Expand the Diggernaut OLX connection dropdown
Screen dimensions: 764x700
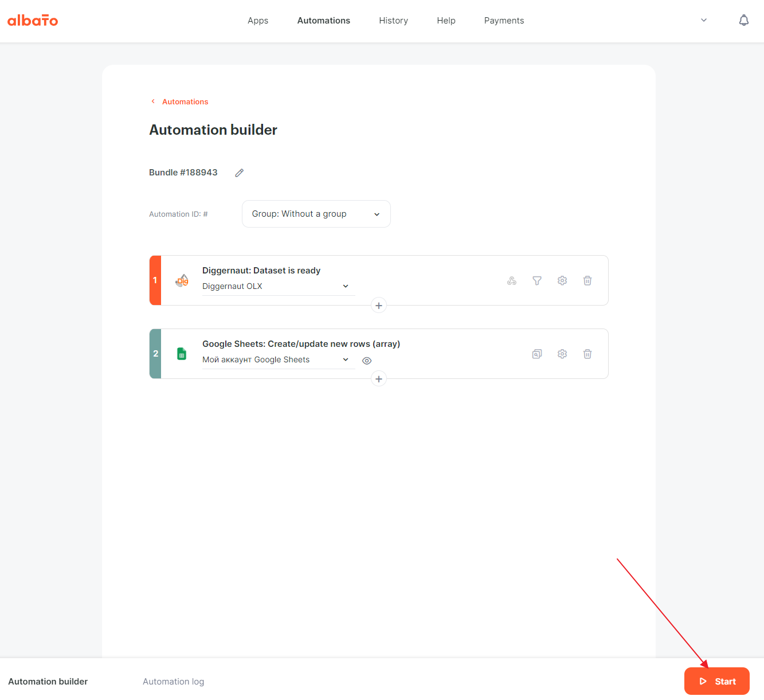278,286
